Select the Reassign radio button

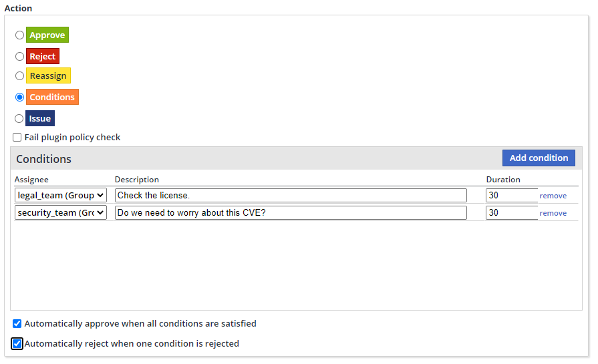point(19,76)
